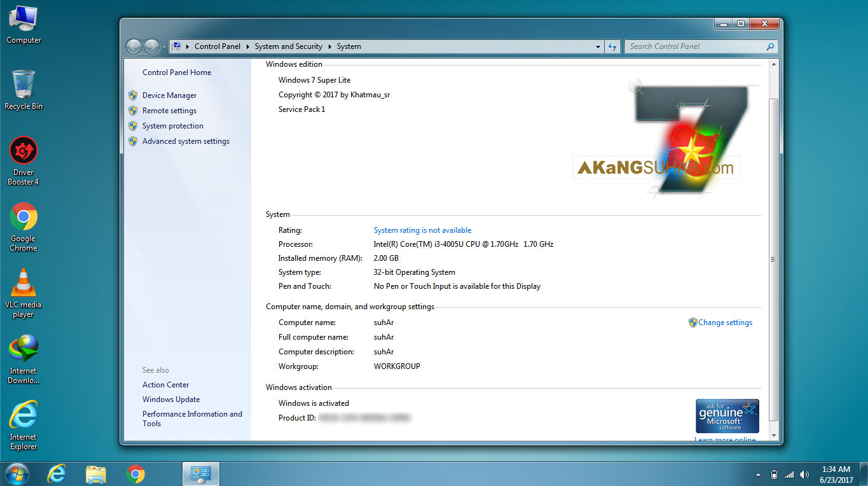Open Windows Update link
This screenshot has width=868, height=486.
[171, 399]
